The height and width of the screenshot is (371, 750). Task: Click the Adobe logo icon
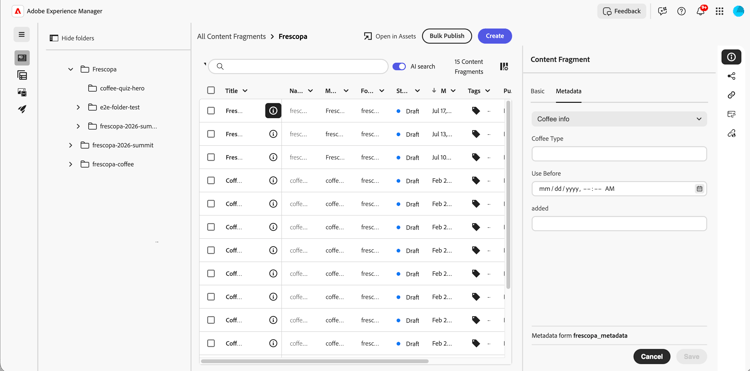18,11
